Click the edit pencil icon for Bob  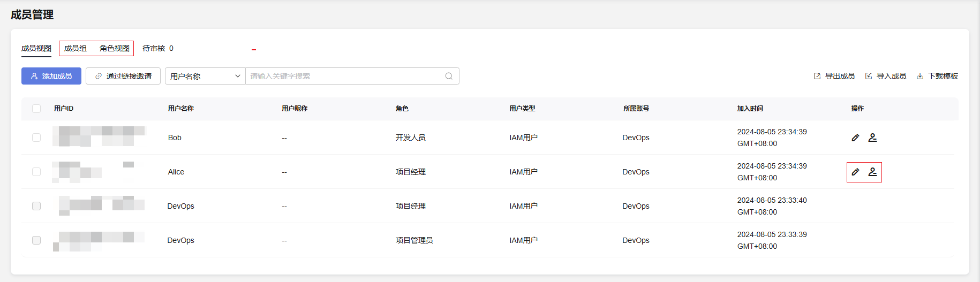point(855,138)
